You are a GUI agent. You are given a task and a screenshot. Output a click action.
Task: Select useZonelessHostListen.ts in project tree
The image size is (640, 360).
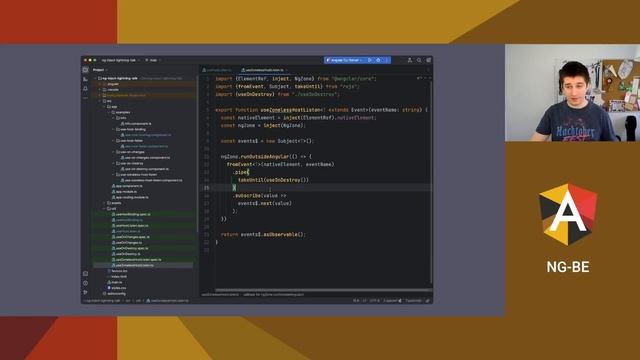point(134,265)
